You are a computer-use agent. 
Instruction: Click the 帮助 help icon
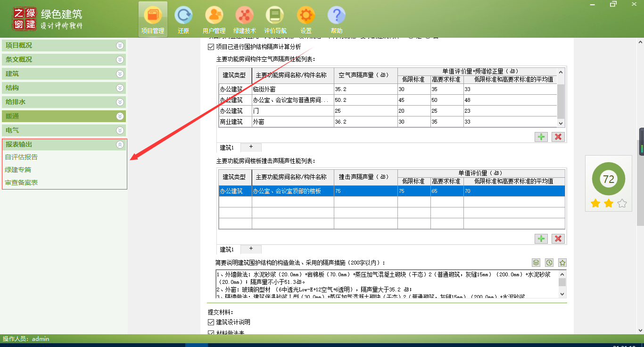[x=336, y=16]
